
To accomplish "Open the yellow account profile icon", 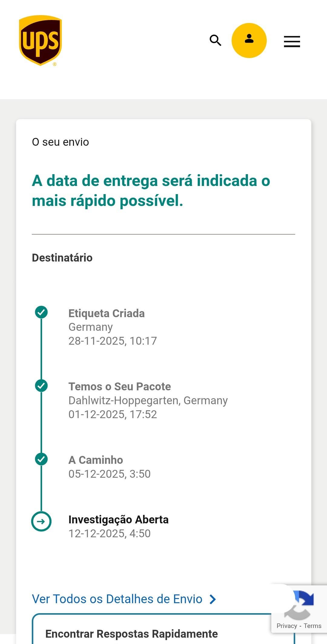I will pyautogui.click(x=249, y=41).
